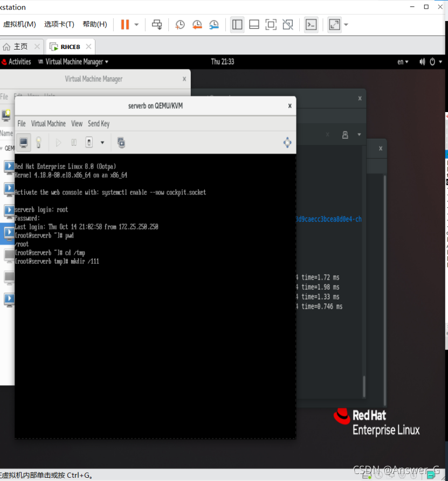Expand the stretch display dropdown arrow
The height and width of the screenshot is (481, 448).
click(346, 25)
